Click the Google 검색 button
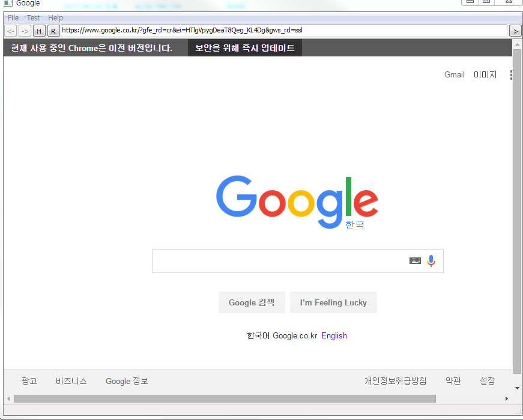The height and width of the screenshot is (420, 523). [x=252, y=302]
